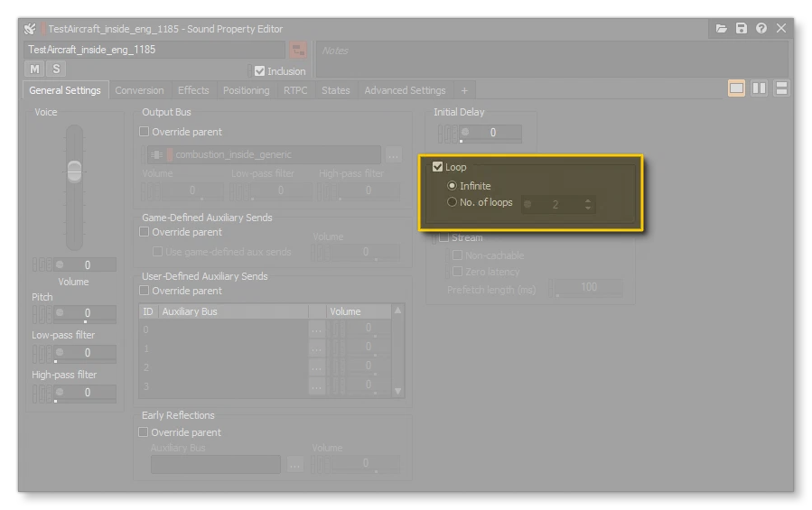Go to the Positioning tab
This screenshot has height=510, width=812.
(x=246, y=90)
